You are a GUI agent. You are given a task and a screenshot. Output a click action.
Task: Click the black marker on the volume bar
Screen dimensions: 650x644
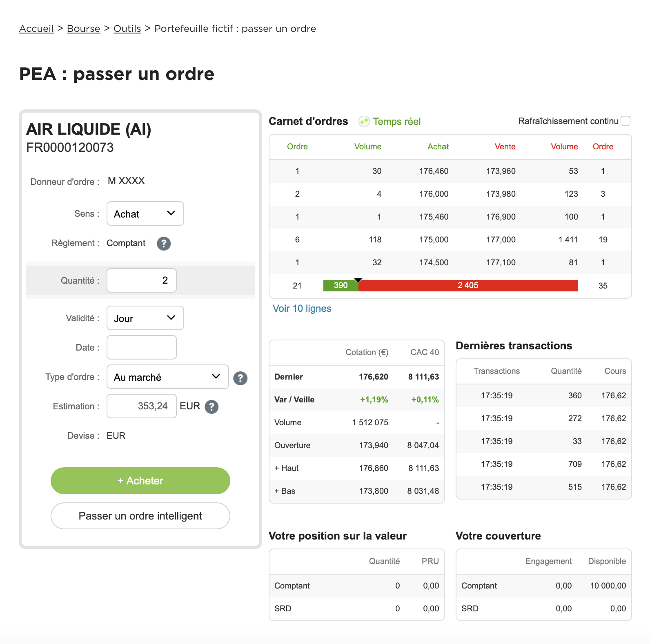(358, 280)
